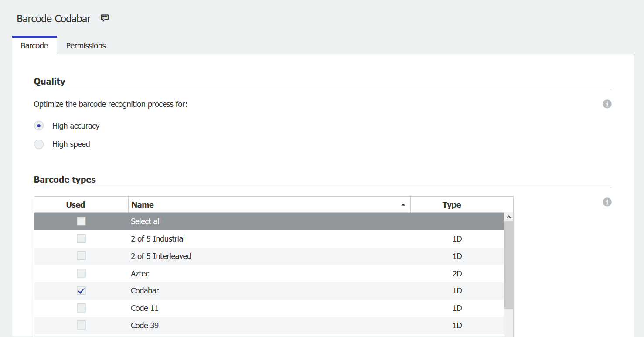Screen dimensions: 644x337
Task: Click the info icon in Quality section
Action: tap(607, 104)
